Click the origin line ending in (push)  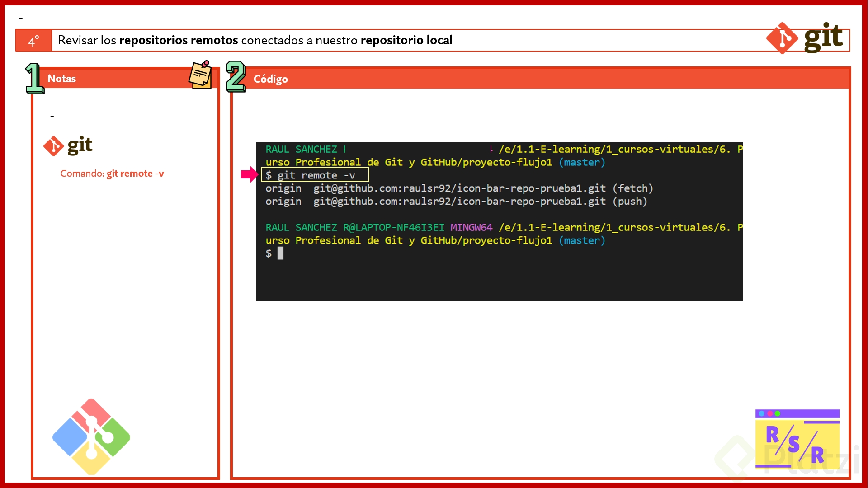pyautogui.click(x=456, y=202)
